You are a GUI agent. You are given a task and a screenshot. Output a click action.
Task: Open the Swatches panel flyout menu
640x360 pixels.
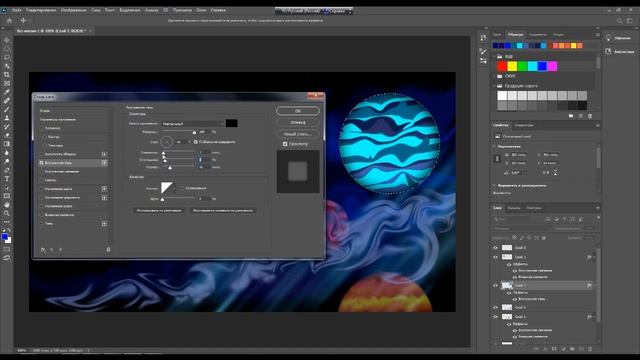coord(598,35)
